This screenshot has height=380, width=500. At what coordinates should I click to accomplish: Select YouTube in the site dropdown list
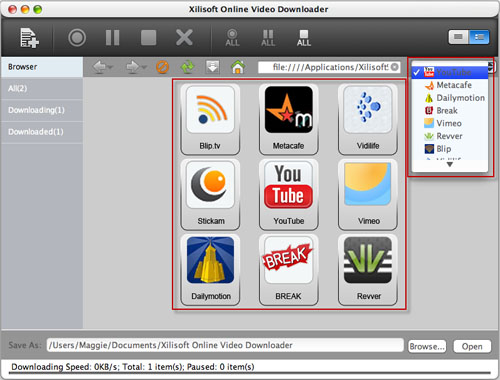[450, 72]
